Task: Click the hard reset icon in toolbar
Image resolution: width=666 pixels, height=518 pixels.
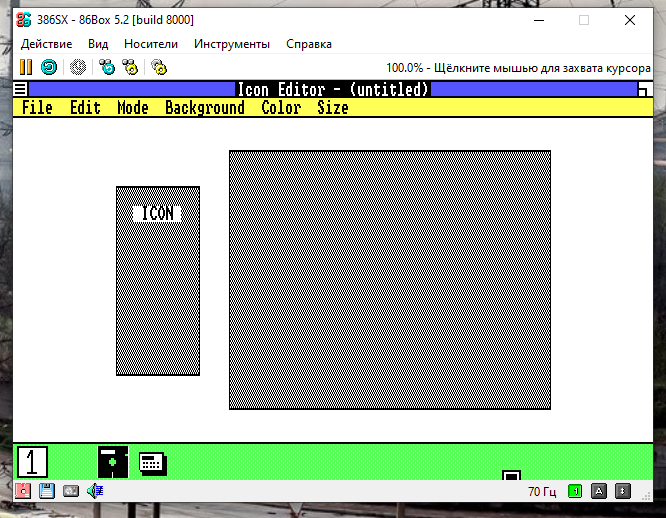Action: 48,68
